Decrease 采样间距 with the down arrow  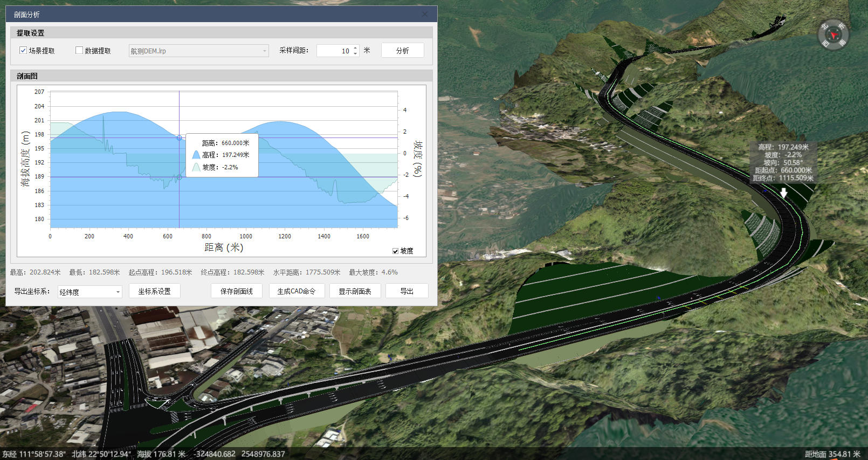point(355,53)
